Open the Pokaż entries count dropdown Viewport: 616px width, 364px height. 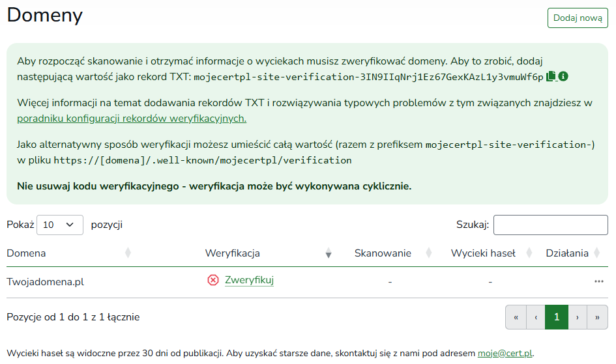tap(60, 225)
